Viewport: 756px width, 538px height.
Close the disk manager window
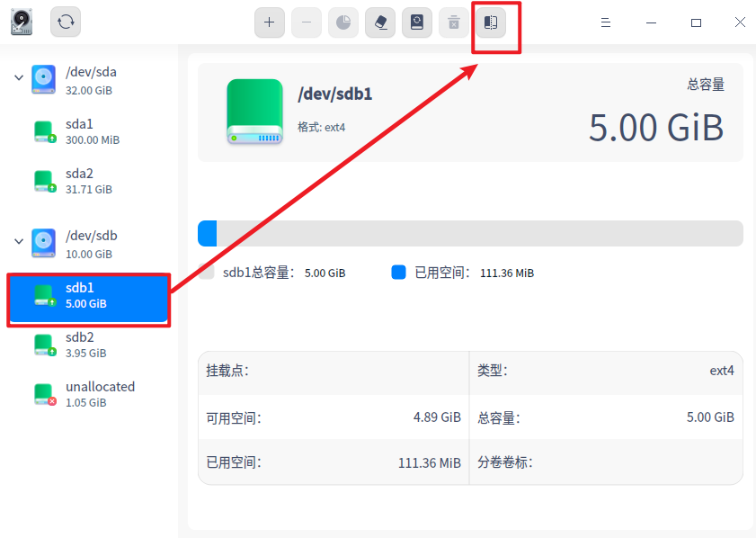tap(740, 22)
